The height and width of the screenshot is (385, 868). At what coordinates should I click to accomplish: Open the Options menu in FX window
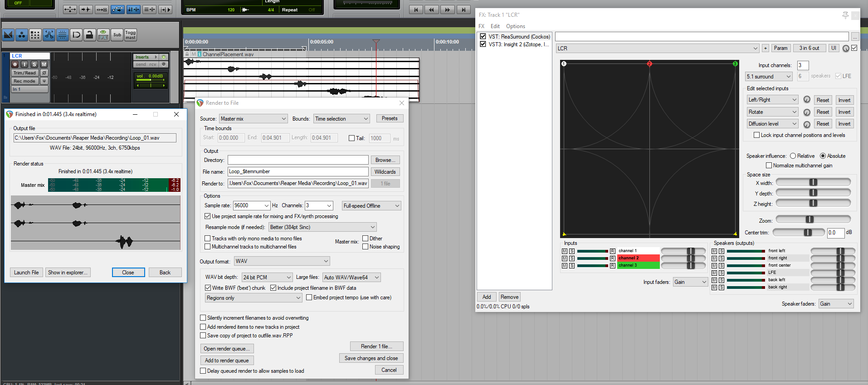coord(515,26)
